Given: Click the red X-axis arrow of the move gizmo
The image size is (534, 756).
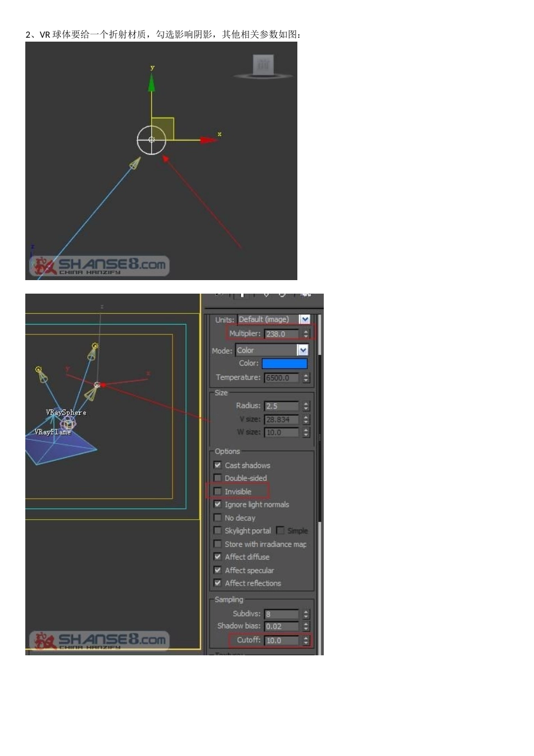Looking at the screenshot, I should click(208, 139).
